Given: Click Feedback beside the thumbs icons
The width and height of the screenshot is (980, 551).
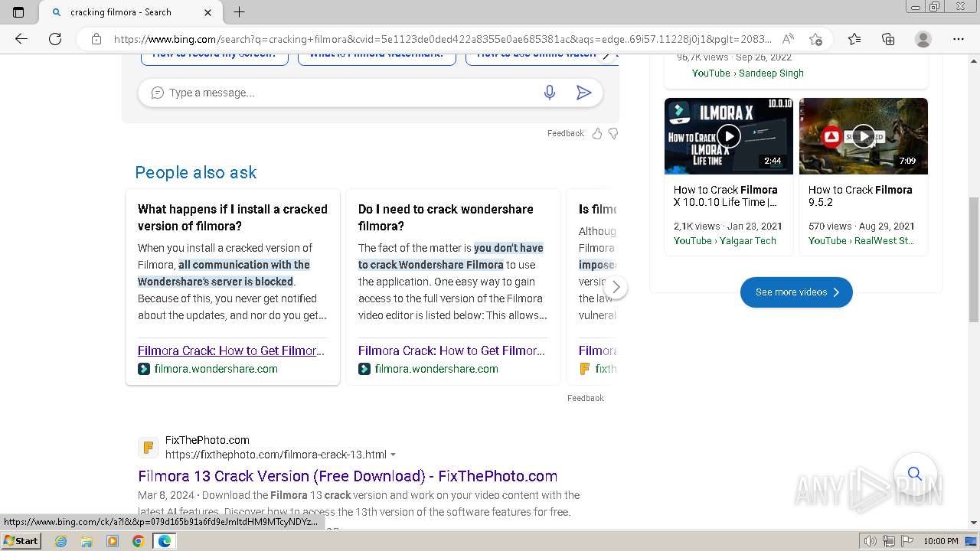Looking at the screenshot, I should pyautogui.click(x=566, y=133).
